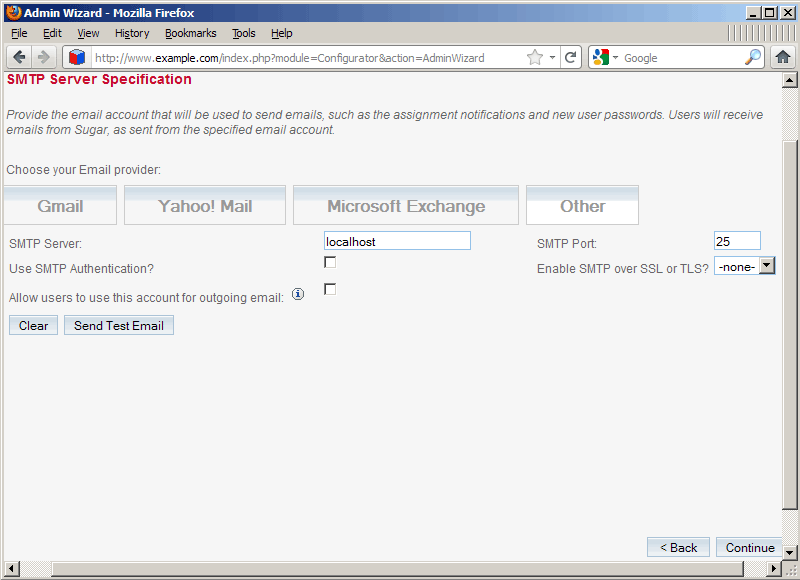Open the Tools menu
This screenshot has width=800, height=580.
[x=243, y=33]
